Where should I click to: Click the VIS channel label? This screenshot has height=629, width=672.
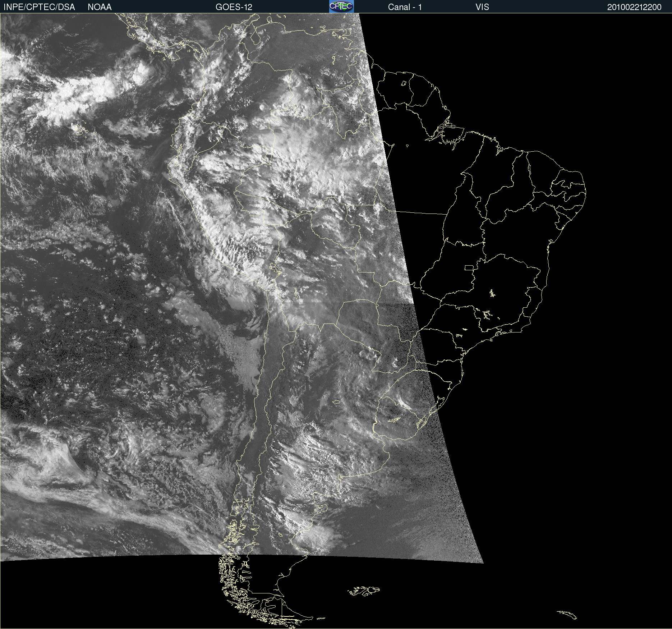(x=482, y=7)
